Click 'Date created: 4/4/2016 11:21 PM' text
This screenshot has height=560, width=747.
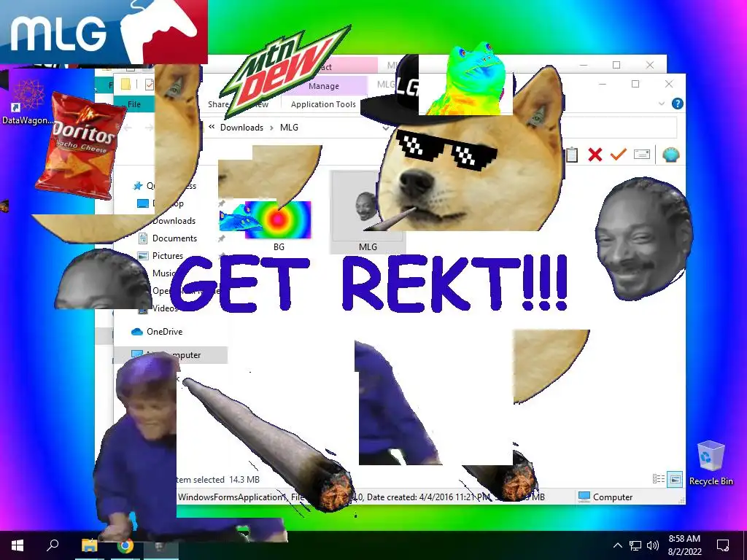click(429, 497)
